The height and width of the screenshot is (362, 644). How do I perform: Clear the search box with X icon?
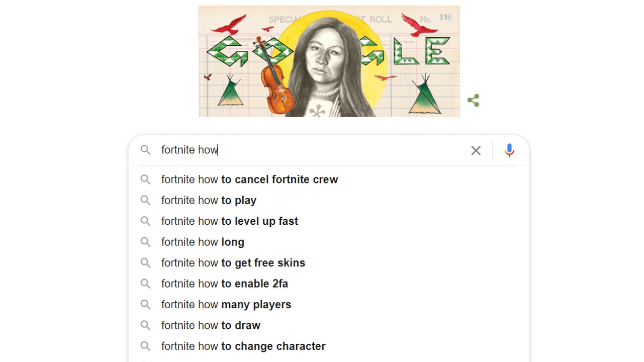pos(476,150)
